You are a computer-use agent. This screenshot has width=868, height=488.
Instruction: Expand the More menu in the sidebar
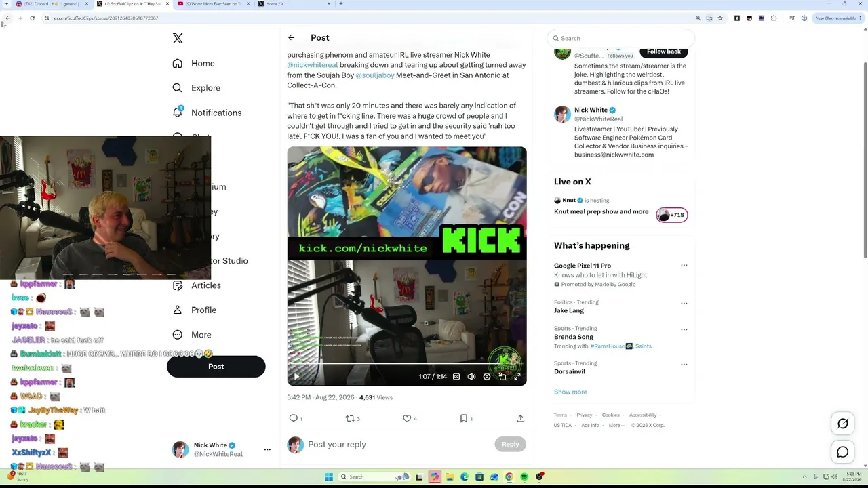(192, 335)
